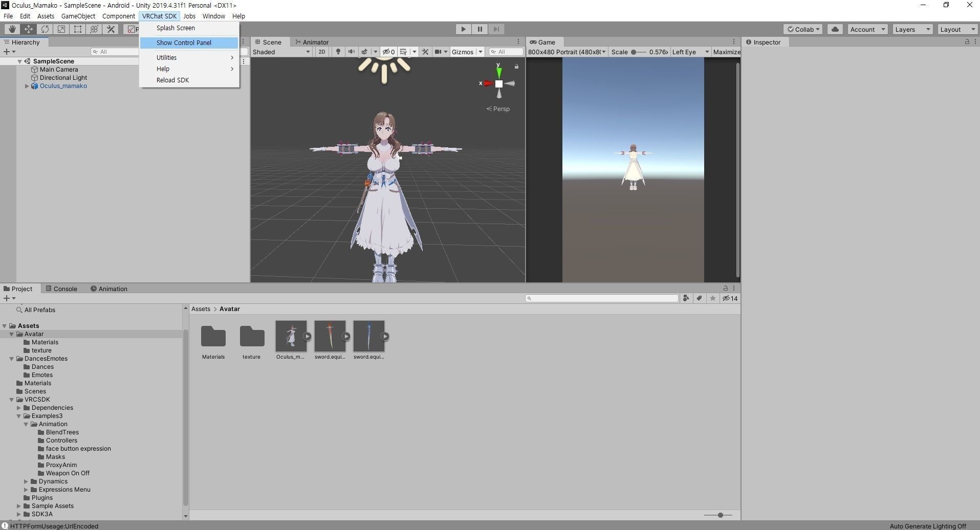Collapse the VRCSDK folder
The width and height of the screenshot is (980, 530).
11,400
